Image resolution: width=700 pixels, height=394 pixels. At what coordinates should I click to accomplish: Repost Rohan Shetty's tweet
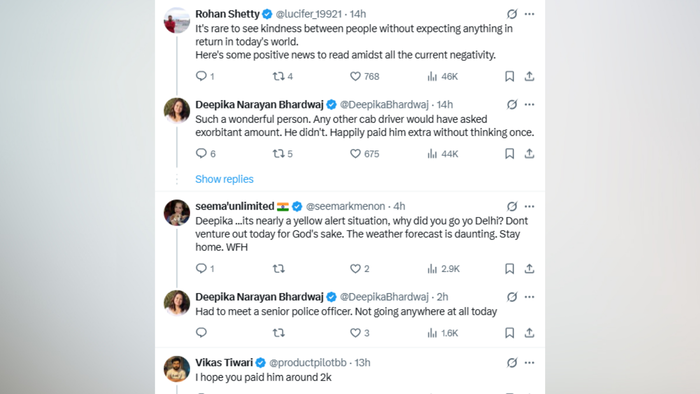pos(283,76)
